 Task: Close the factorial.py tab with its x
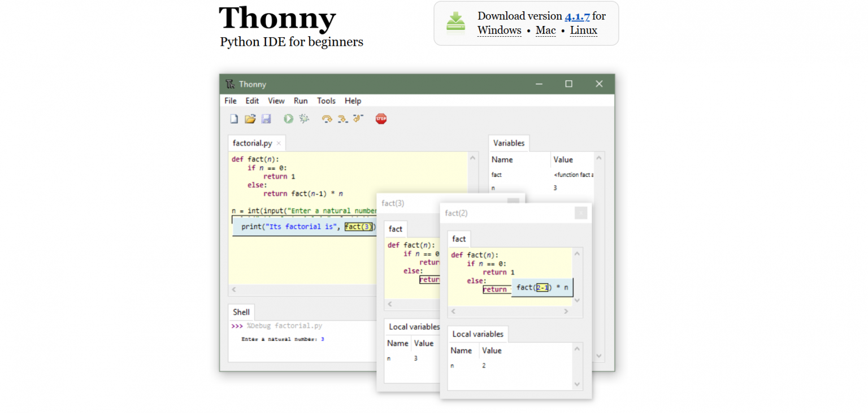[x=278, y=143]
